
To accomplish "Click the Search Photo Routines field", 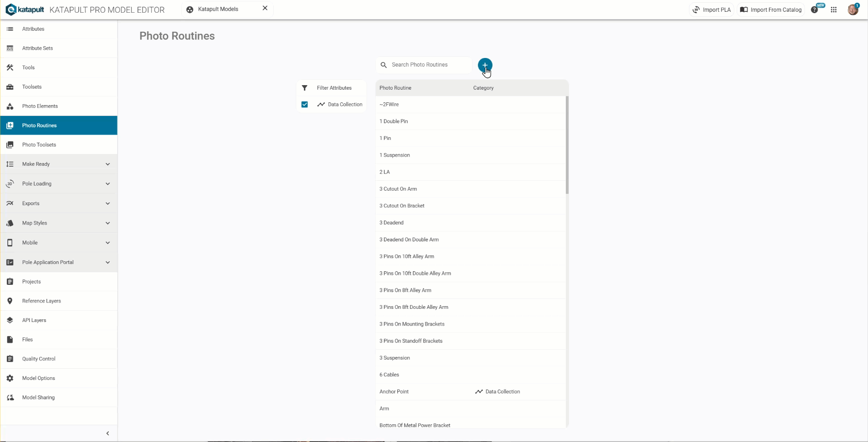I will pyautogui.click(x=424, y=65).
